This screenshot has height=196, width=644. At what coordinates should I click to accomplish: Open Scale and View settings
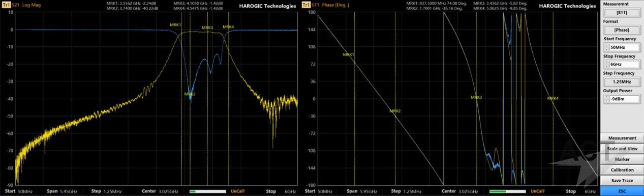pyautogui.click(x=622, y=149)
